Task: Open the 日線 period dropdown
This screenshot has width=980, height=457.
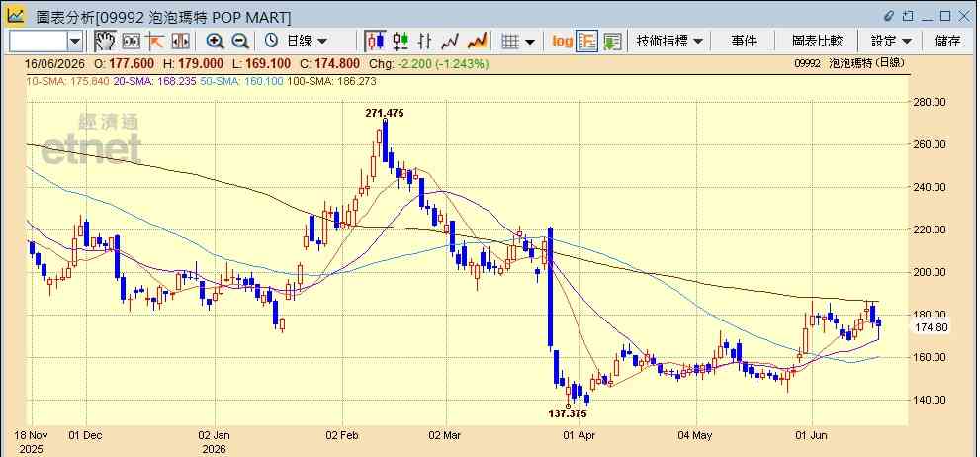Action: pos(307,42)
